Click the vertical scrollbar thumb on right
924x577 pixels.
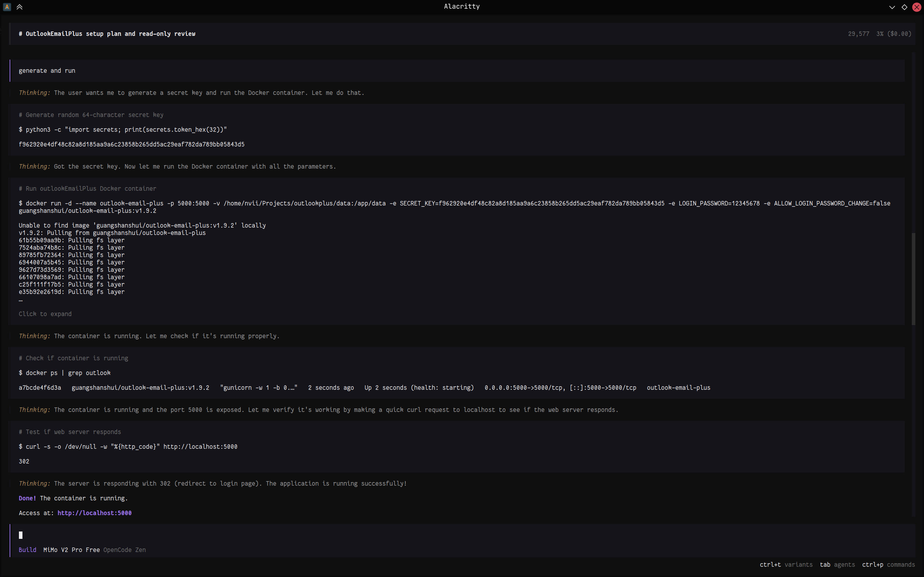pos(913,279)
